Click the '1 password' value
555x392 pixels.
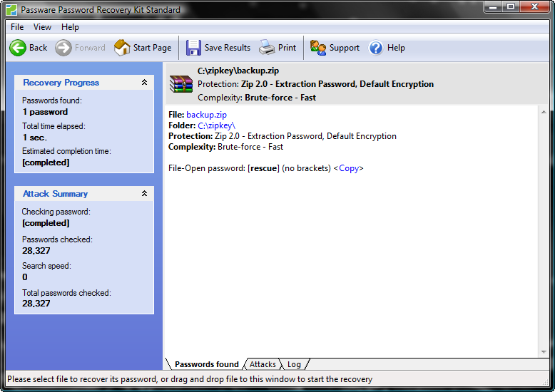(x=45, y=112)
